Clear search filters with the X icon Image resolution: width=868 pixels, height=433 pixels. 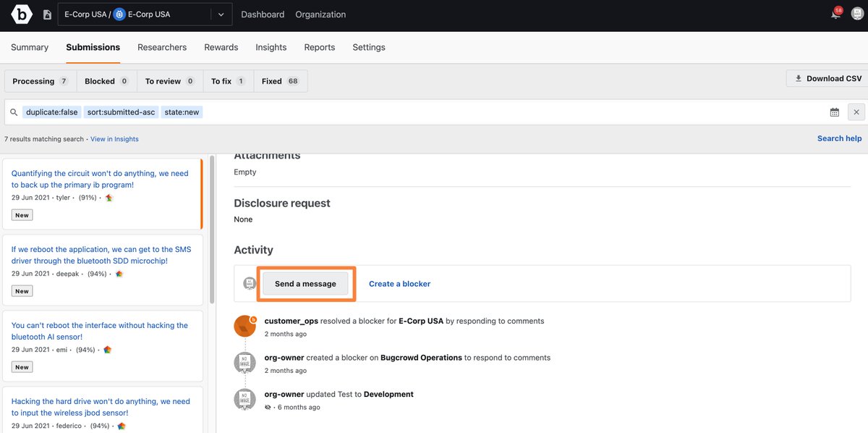coord(856,112)
